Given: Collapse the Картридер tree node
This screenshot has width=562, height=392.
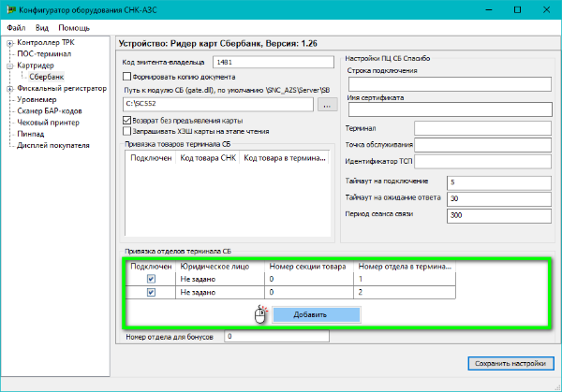Looking at the screenshot, I should pos(8,66).
